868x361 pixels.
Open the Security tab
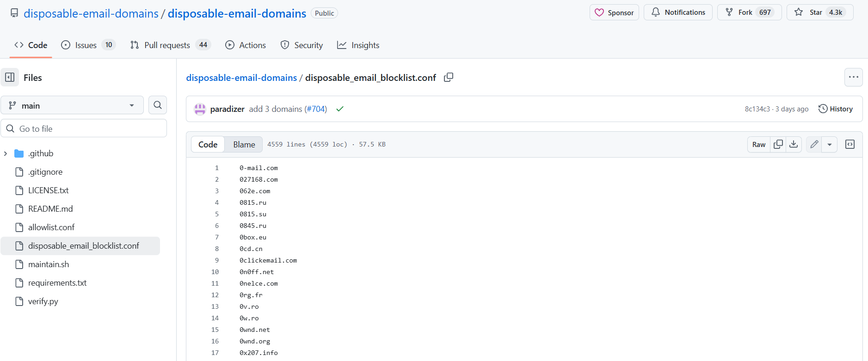coord(302,45)
